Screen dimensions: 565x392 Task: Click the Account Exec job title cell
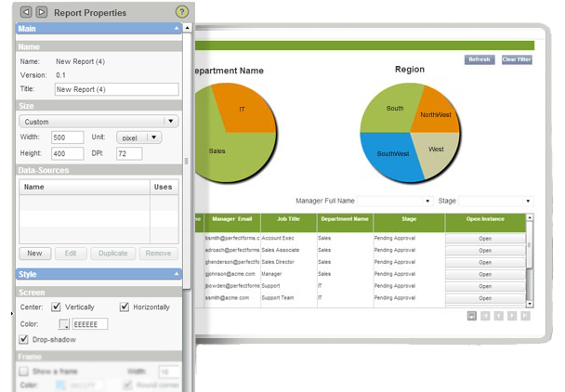(288, 238)
